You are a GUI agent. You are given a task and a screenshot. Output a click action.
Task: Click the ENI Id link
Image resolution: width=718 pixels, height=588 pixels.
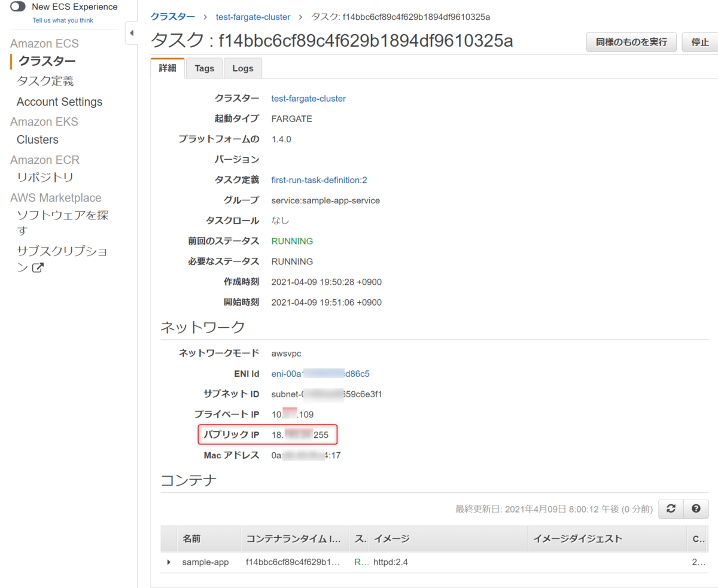[320, 373]
